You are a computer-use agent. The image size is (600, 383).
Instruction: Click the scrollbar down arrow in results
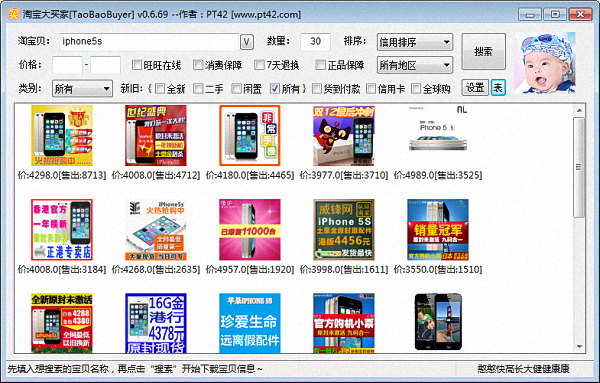point(579,347)
